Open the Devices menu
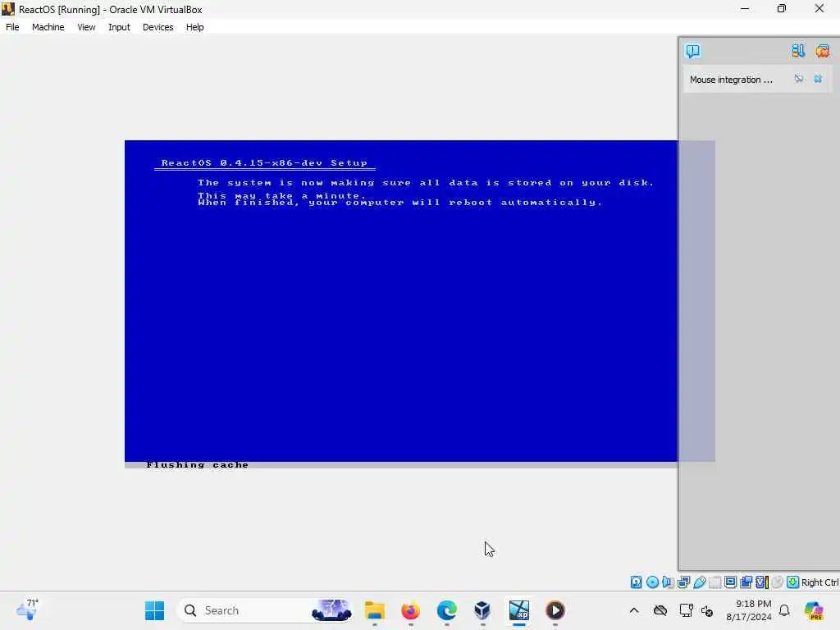Viewport: 840px width, 630px height. point(157,27)
